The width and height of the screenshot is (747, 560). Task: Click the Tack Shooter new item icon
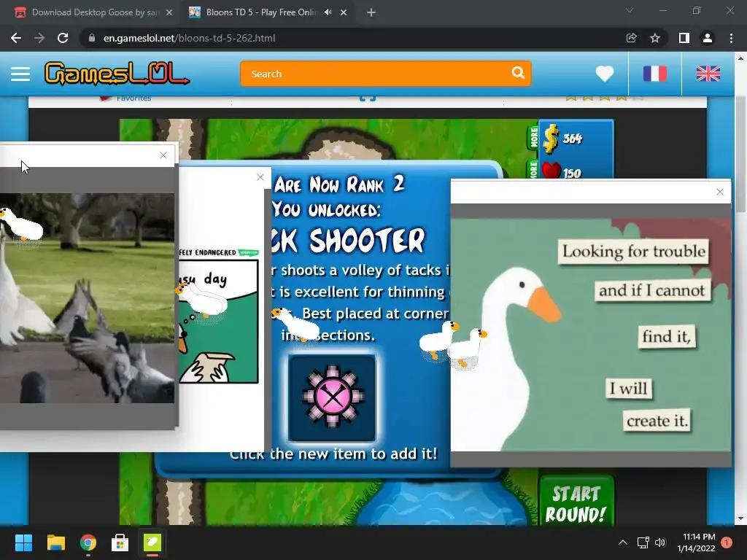(332, 397)
